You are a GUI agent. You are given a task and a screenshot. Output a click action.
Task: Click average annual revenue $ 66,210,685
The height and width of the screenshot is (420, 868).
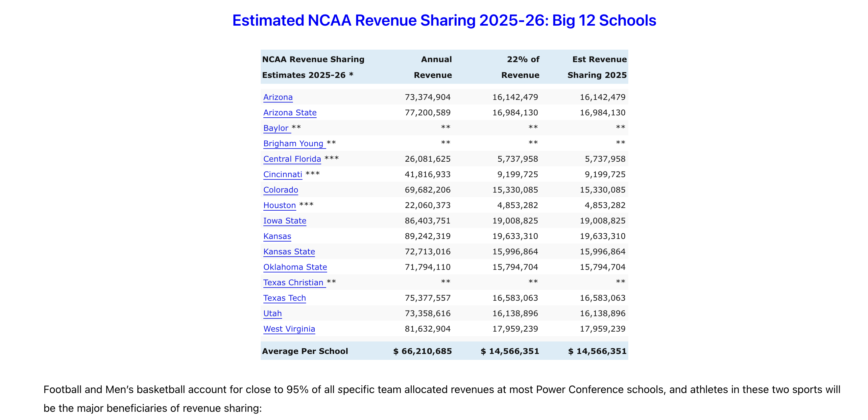coord(422,352)
